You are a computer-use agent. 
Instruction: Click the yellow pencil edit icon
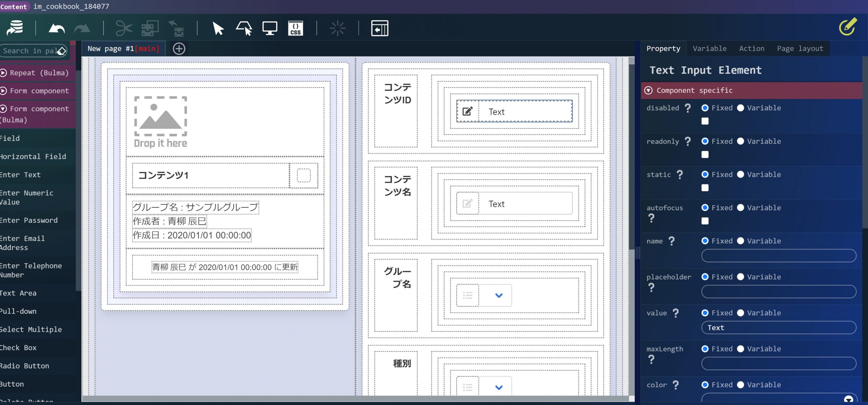click(x=848, y=26)
